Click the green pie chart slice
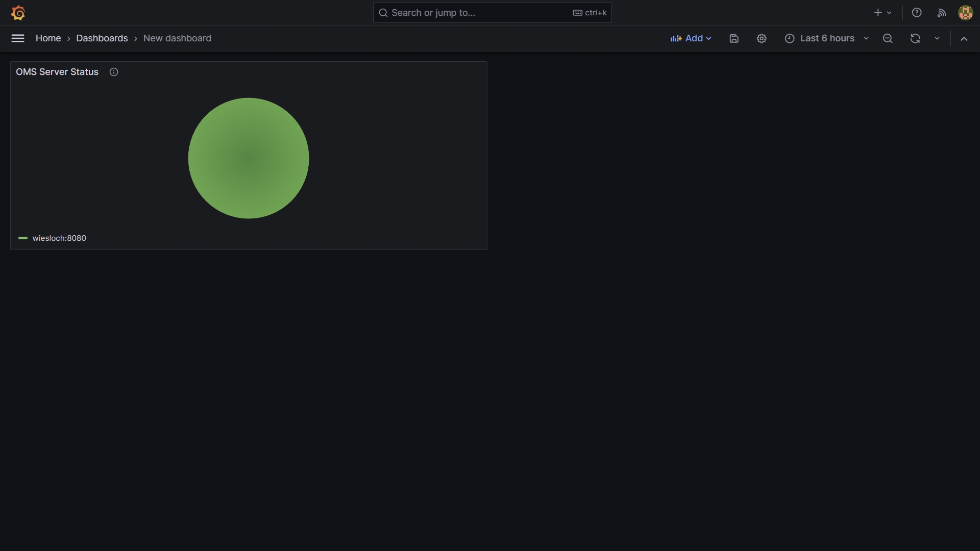The width and height of the screenshot is (980, 551). [249, 158]
